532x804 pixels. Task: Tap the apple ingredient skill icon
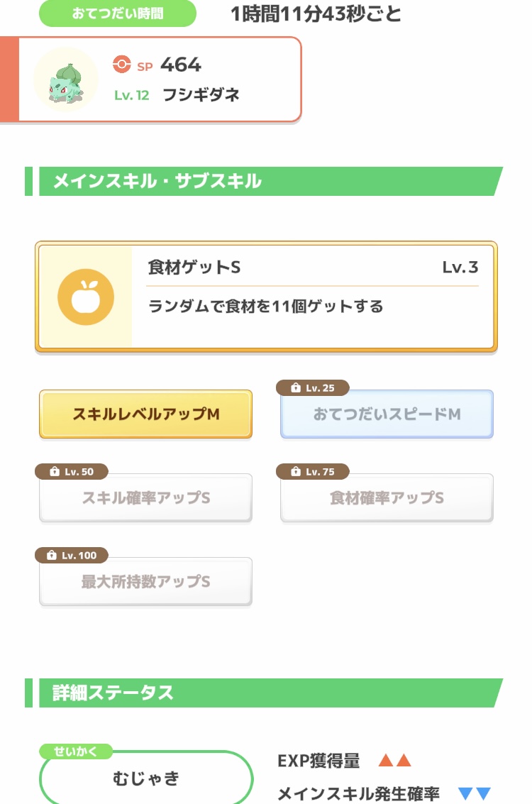pyautogui.click(x=86, y=297)
